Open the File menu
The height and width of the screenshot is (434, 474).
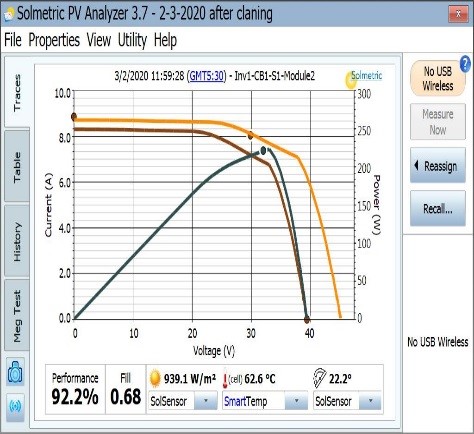coord(13,40)
